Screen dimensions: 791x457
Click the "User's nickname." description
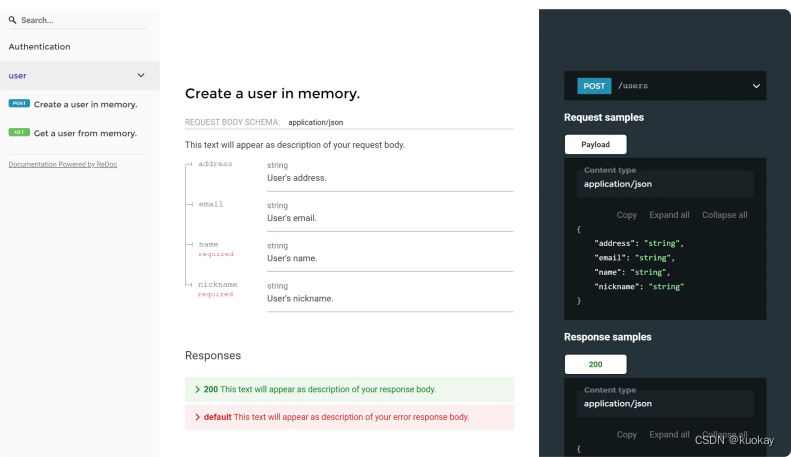click(x=300, y=299)
